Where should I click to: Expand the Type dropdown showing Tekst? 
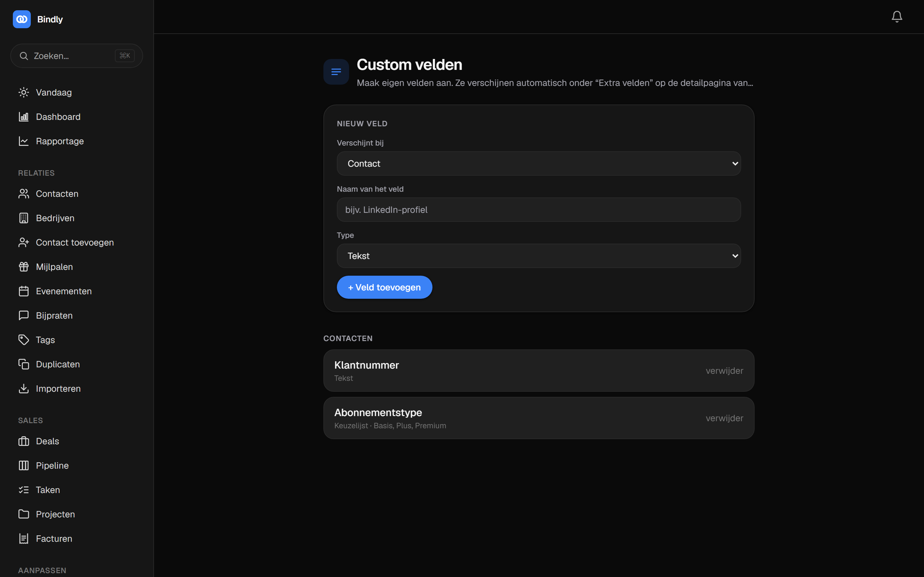point(539,256)
